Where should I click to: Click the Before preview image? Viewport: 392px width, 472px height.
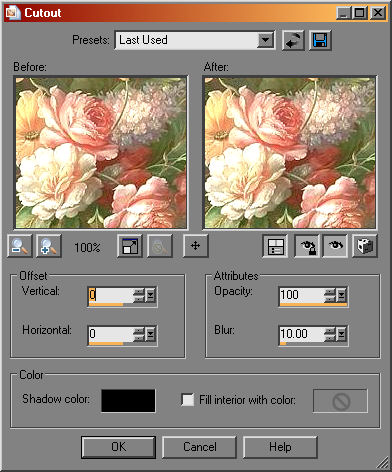coord(101,153)
